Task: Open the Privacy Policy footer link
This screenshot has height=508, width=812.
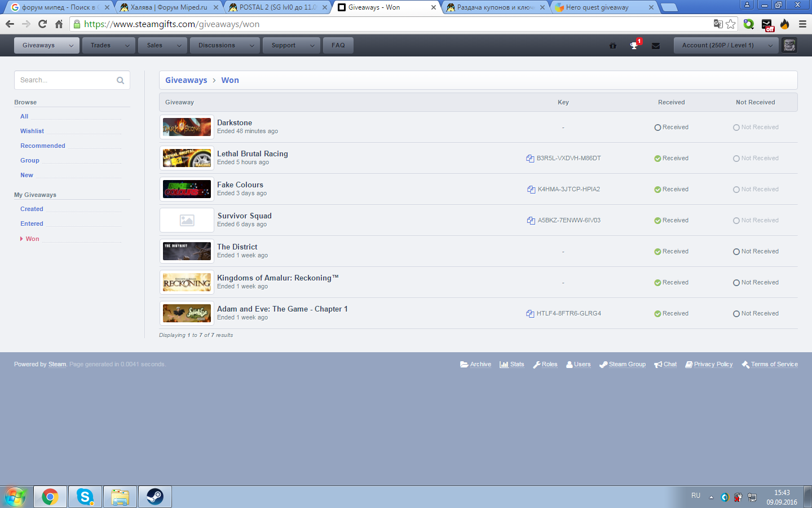Action: coord(709,365)
